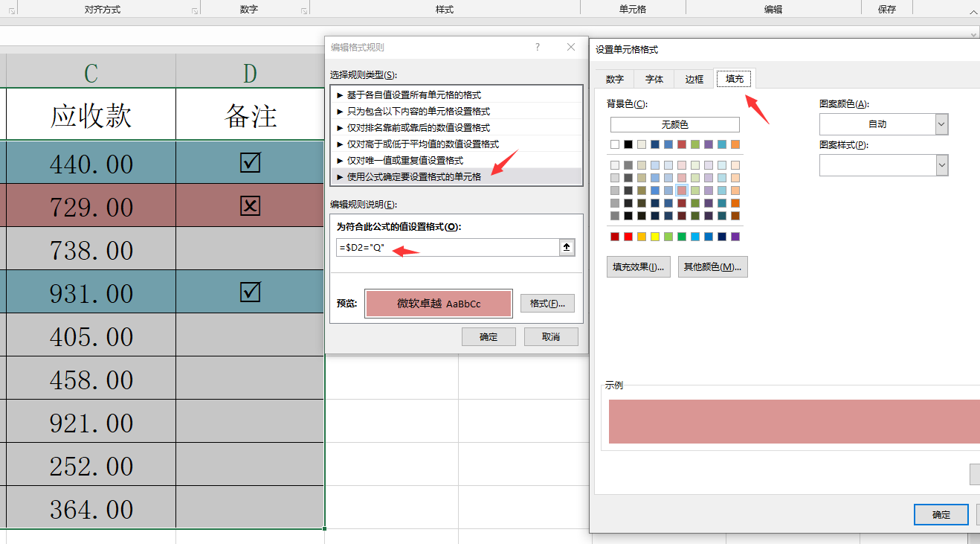Open the 数字 group dialog launcher

pos(304,10)
